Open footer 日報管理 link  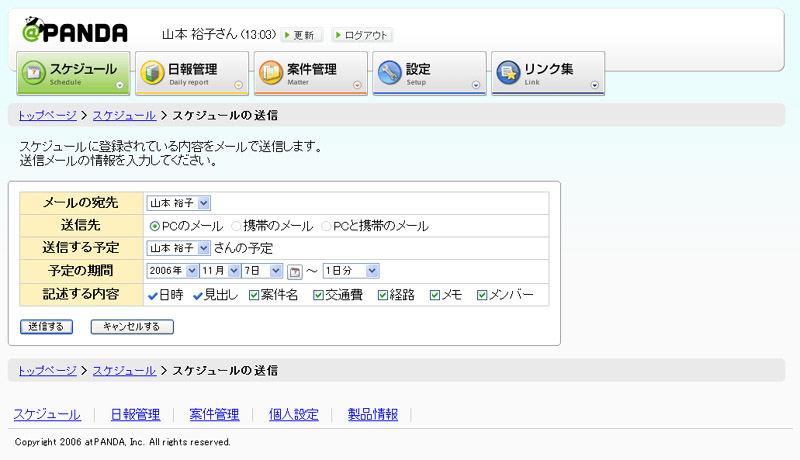coord(136,415)
